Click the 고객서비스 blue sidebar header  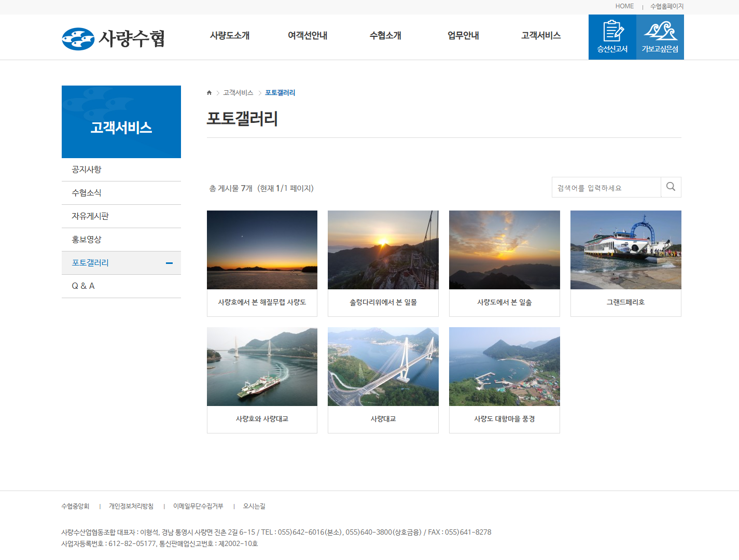[x=121, y=122]
